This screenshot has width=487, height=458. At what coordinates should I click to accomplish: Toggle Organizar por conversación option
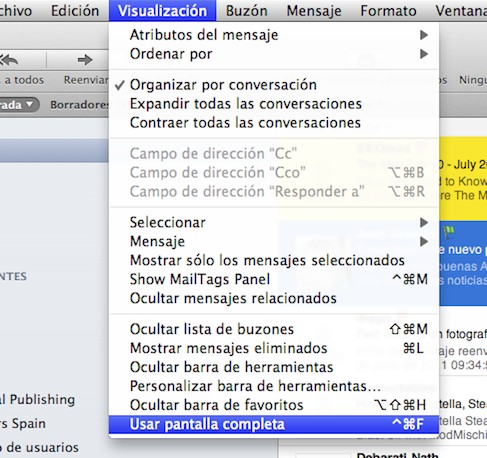point(274,85)
